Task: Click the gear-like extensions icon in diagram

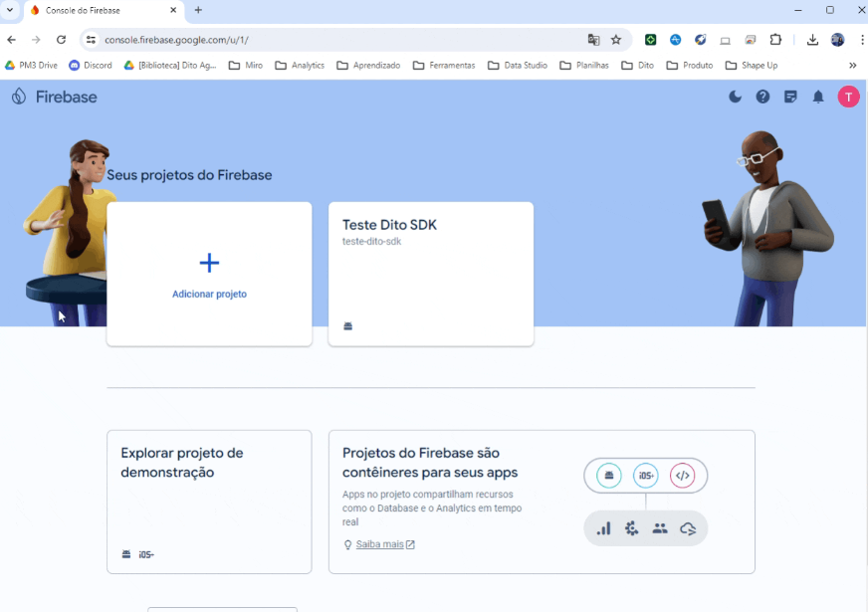Action: 632,528
